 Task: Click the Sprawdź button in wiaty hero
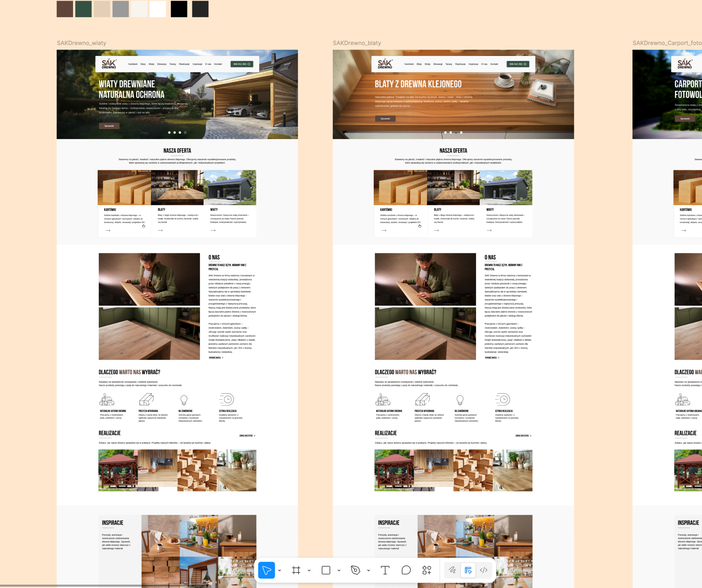coord(109,126)
